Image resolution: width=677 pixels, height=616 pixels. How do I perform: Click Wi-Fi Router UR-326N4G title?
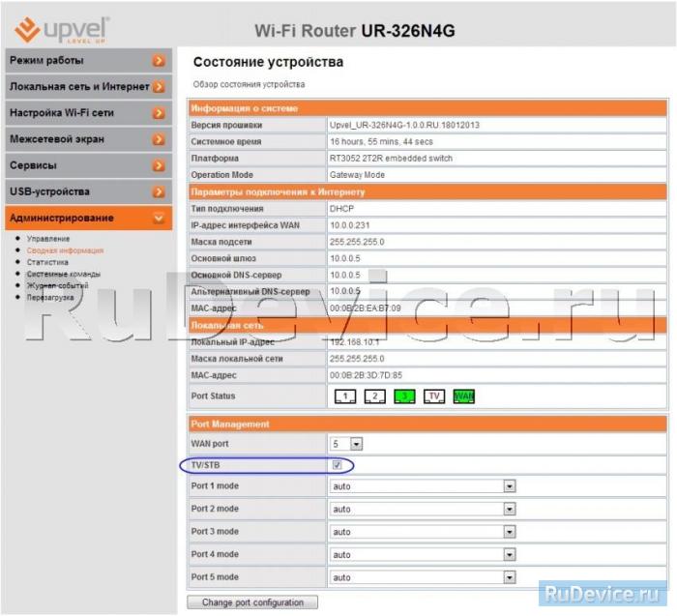tap(355, 31)
